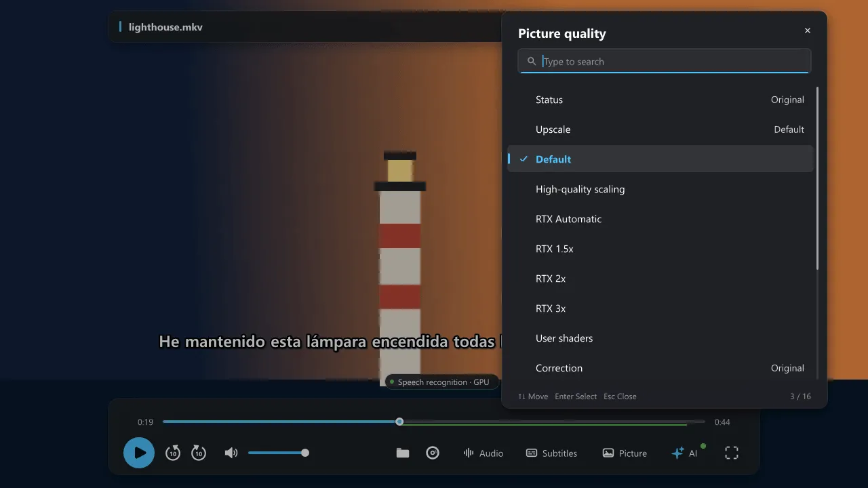Open User shaders
The image size is (868, 488).
(x=660, y=338)
